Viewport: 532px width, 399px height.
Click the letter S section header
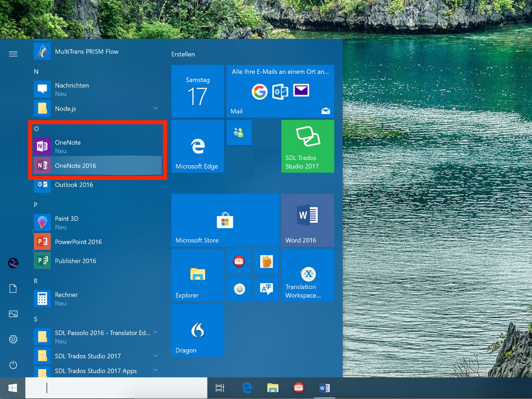36,319
